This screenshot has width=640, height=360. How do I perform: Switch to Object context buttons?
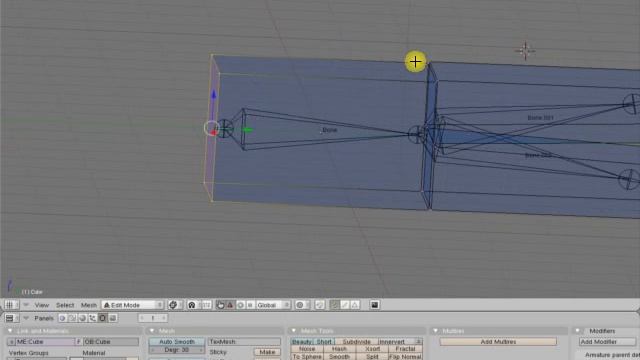coord(93,318)
